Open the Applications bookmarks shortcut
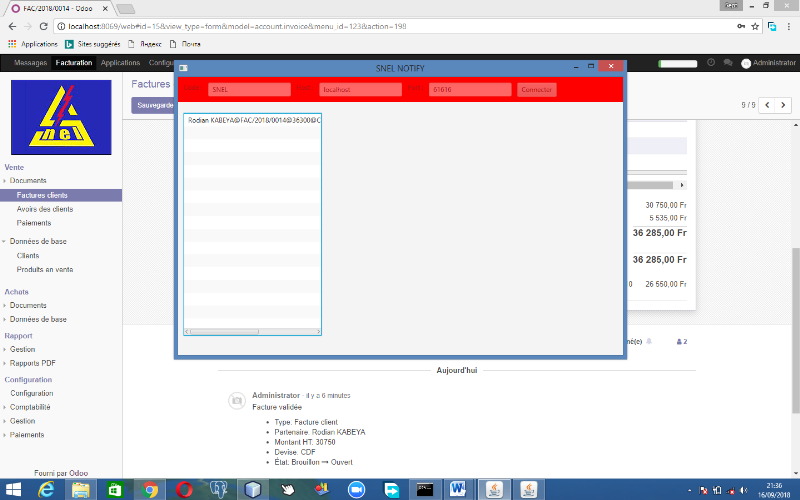The image size is (800, 500). (33, 44)
